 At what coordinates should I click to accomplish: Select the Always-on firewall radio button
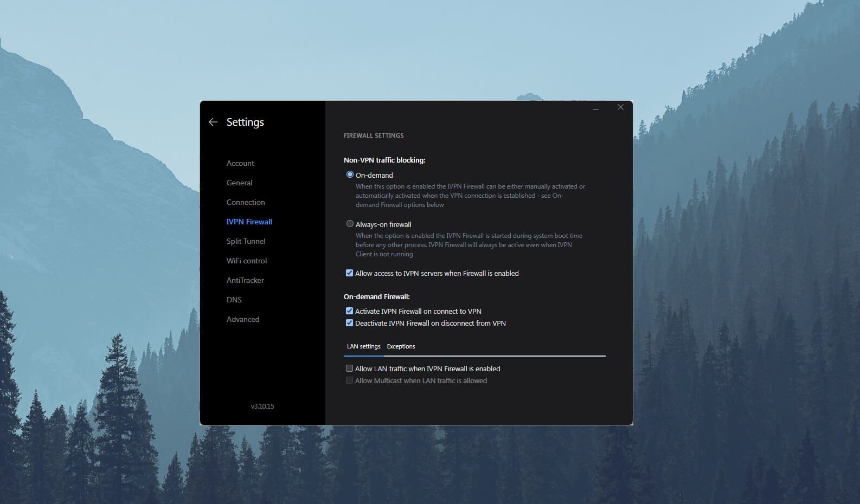pyautogui.click(x=350, y=224)
